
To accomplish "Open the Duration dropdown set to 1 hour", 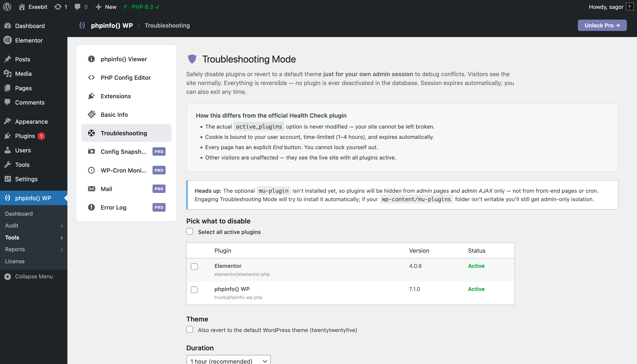I will (x=229, y=360).
